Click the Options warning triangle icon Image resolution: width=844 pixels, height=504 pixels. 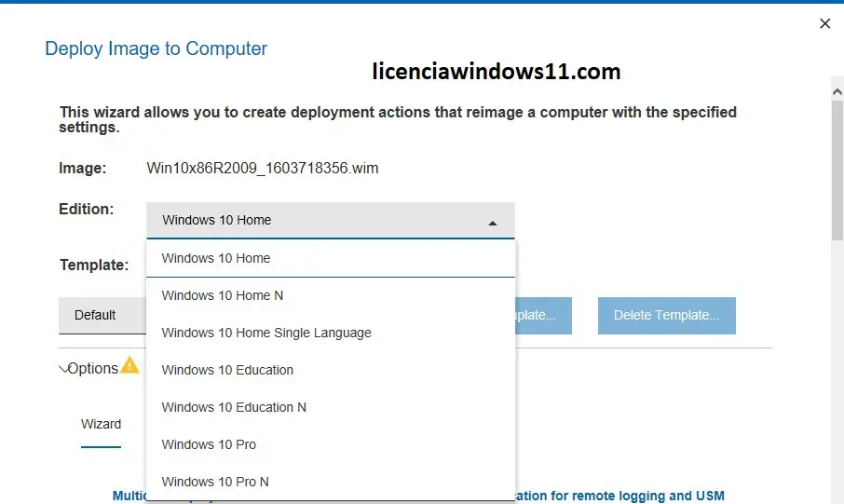(129, 365)
